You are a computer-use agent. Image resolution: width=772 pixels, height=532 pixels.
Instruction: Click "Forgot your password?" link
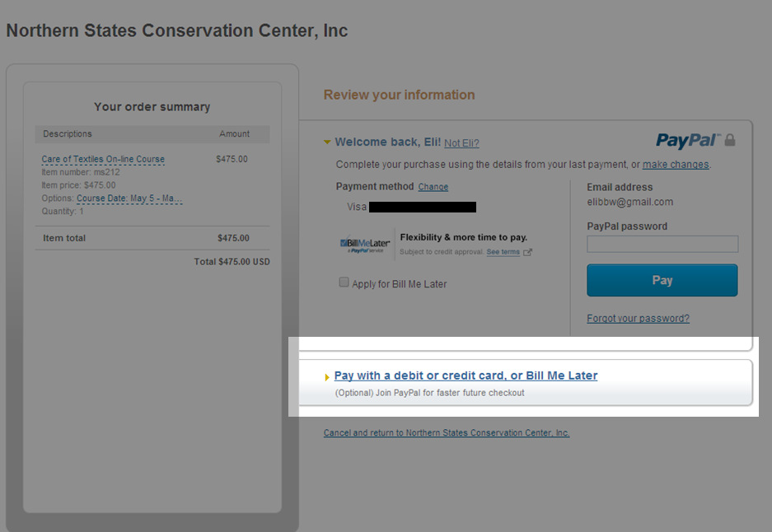tap(638, 319)
